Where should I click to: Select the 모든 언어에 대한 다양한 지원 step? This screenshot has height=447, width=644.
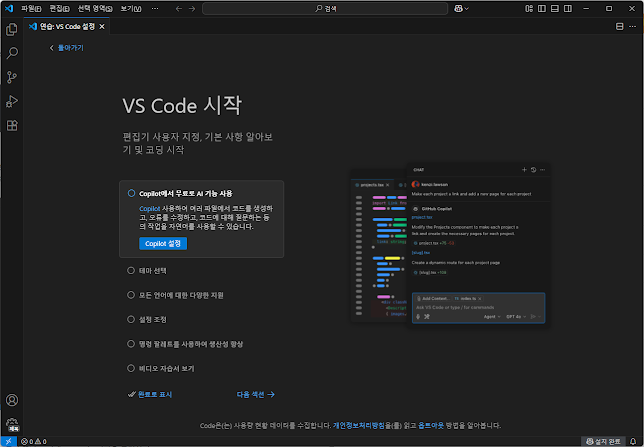(x=175, y=295)
